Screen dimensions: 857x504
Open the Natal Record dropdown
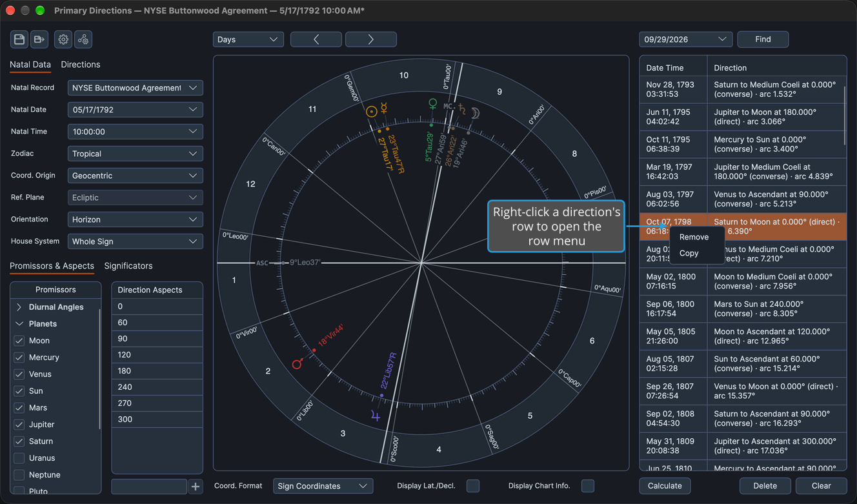click(x=136, y=88)
